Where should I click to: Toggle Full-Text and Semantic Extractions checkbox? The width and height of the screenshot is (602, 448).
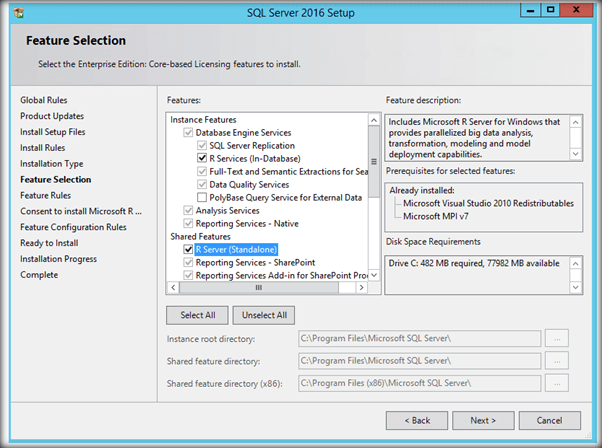[x=202, y=172]
